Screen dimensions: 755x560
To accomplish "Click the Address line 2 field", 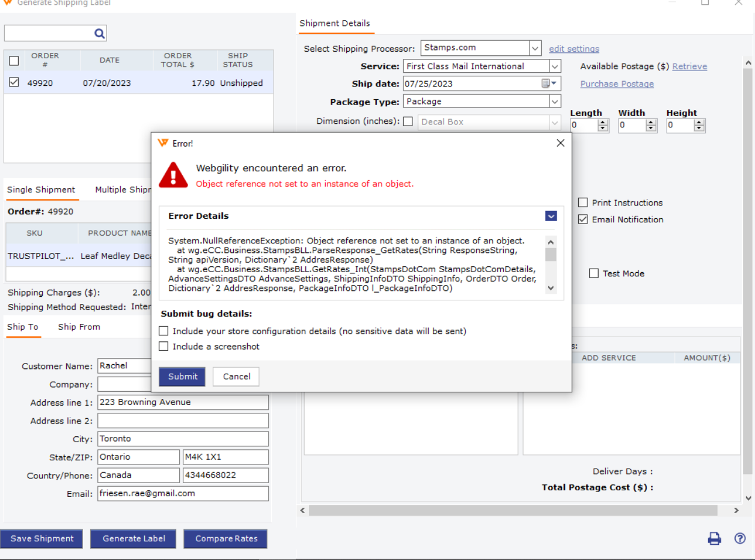I will point(183,421).
